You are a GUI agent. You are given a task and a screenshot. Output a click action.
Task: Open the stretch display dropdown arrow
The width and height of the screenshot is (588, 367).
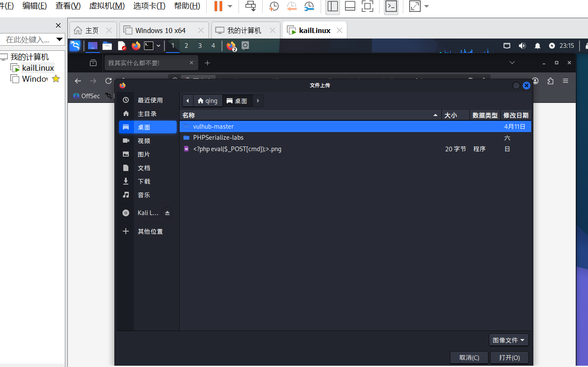pyautogui.click(x=427, y=6)
